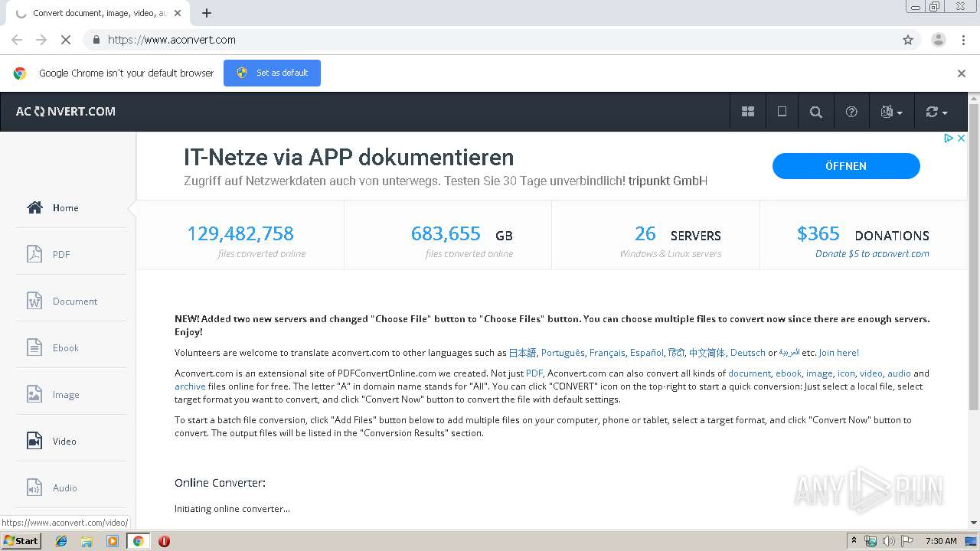Click the 中文简体 language link
This screenshot has width=980, height=551.
pos(707,353)
